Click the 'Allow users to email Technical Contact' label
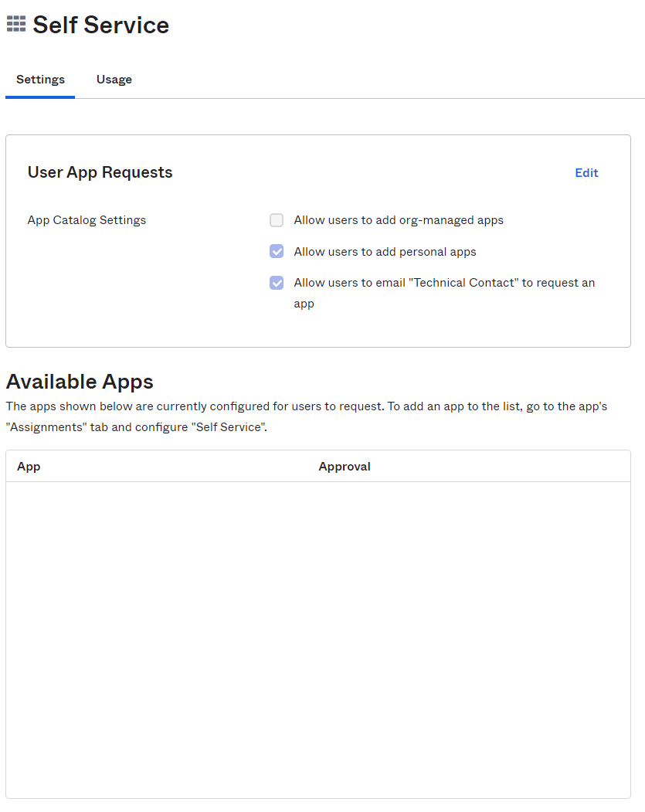This screenshot has width=645, height=812. click(444, 293)
